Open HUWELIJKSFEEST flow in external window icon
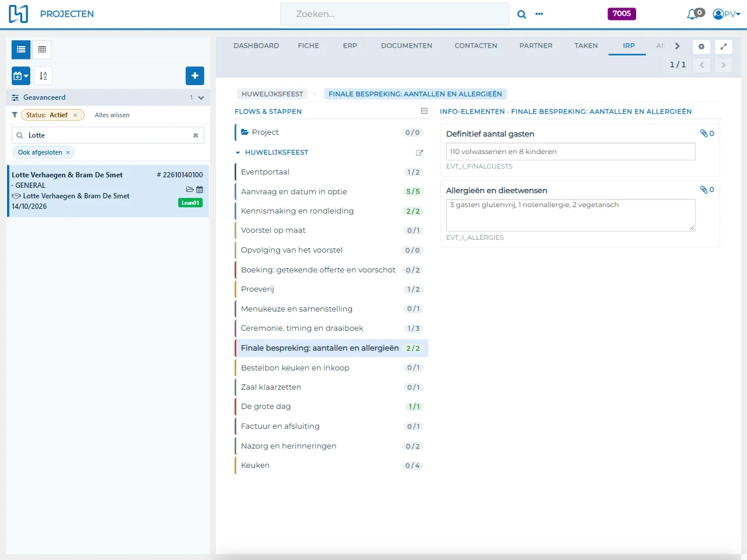The width and height of the screenshot is (747, 560). pos(419,153)
